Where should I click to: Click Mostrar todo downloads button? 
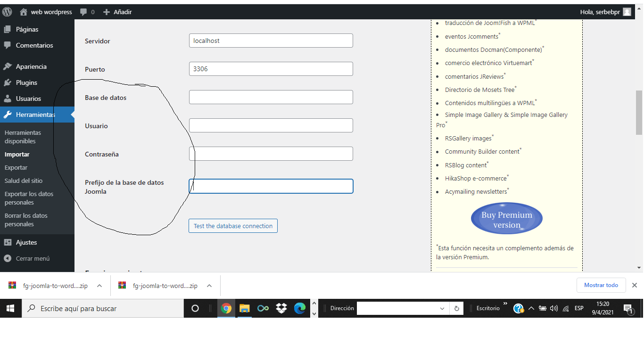click(601, 285)
